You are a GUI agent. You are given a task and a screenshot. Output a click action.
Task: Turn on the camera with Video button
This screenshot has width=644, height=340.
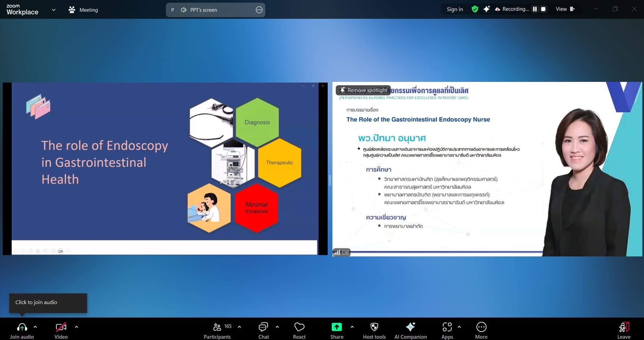(61, 327)
